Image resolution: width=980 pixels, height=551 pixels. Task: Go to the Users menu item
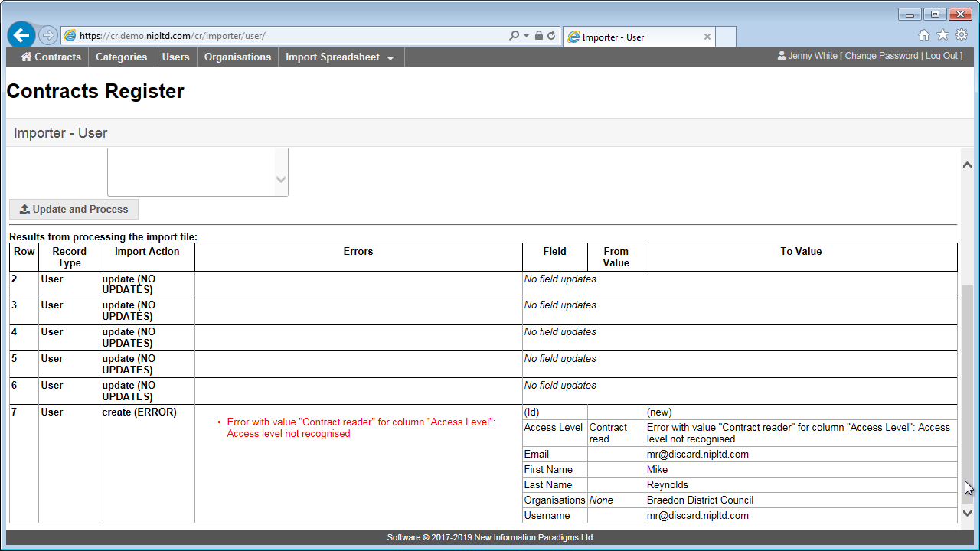[x=175, y=57]
